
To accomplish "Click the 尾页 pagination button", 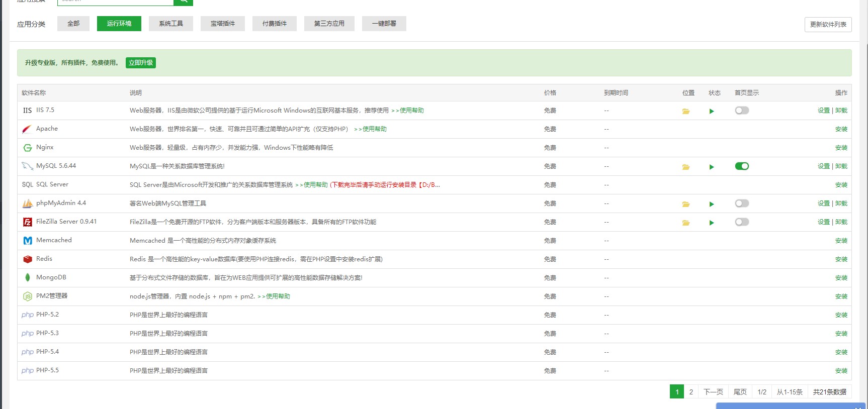I will pyautogui.click(x=740, y=392).
